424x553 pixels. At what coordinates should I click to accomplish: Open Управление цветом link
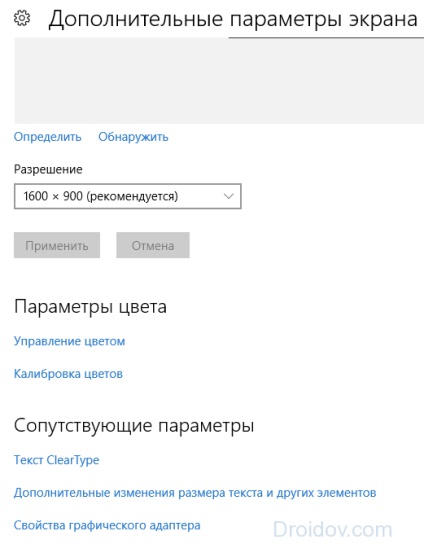pos(69,341)
